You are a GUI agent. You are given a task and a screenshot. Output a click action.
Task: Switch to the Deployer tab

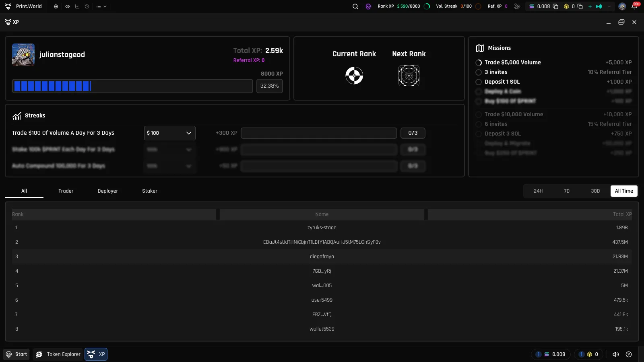pos(108,191)
